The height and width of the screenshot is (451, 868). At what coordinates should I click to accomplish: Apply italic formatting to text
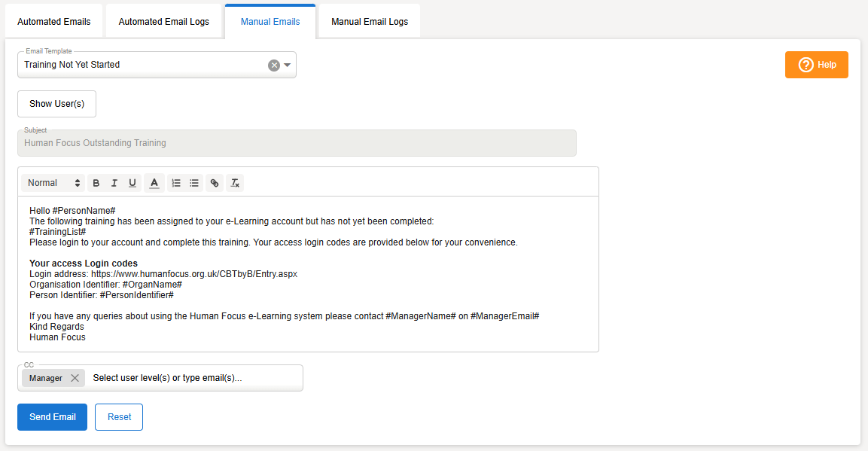pyautogui.click(x=114, y=183)
